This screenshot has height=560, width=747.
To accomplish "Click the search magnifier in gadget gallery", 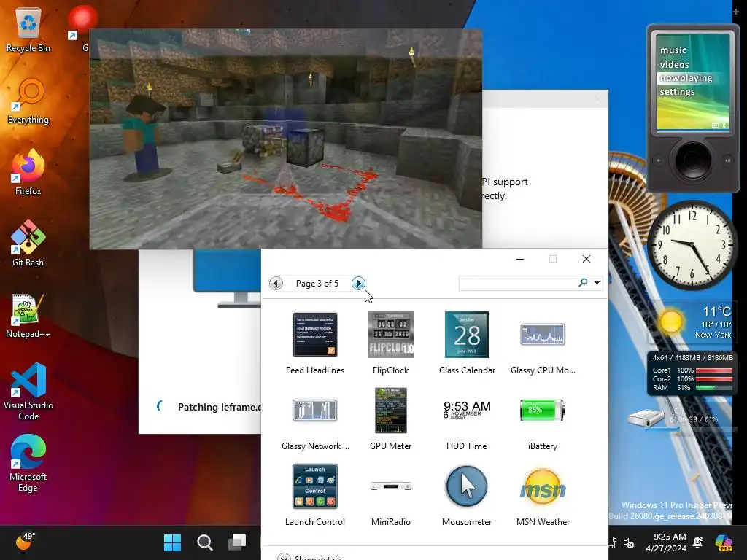I will point(583,283).
